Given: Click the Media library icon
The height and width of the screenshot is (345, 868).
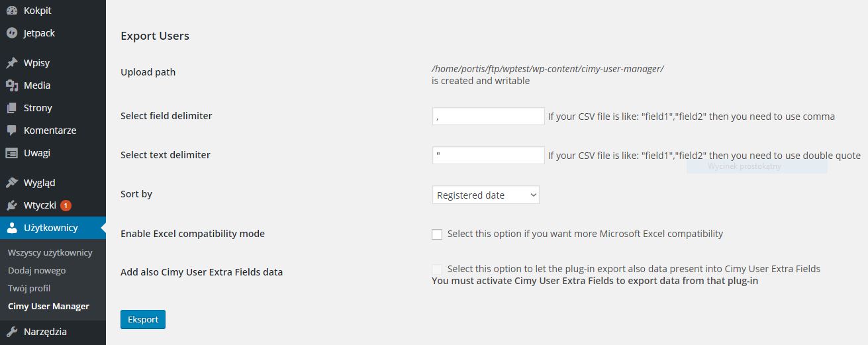Looking at the screenshot, I should click(x=12, y=85).
